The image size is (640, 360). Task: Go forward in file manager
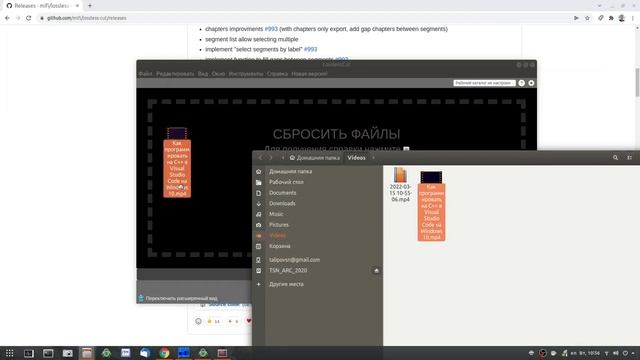pos(271,158)
